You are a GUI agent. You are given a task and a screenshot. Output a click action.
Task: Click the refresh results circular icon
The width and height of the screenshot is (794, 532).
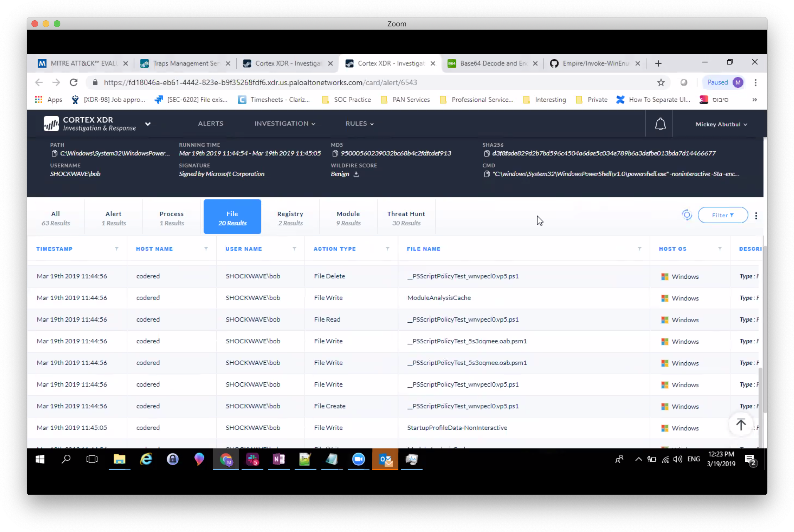pos(686,215)
